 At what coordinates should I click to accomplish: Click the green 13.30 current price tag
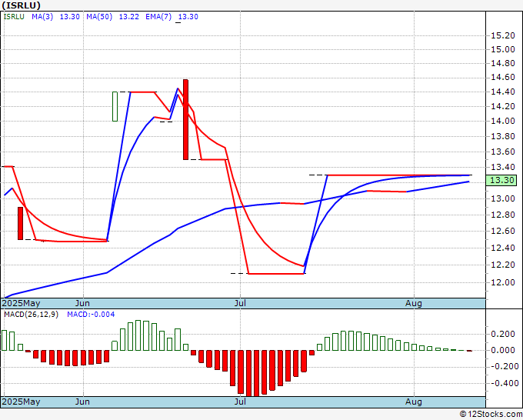point(501,180)
